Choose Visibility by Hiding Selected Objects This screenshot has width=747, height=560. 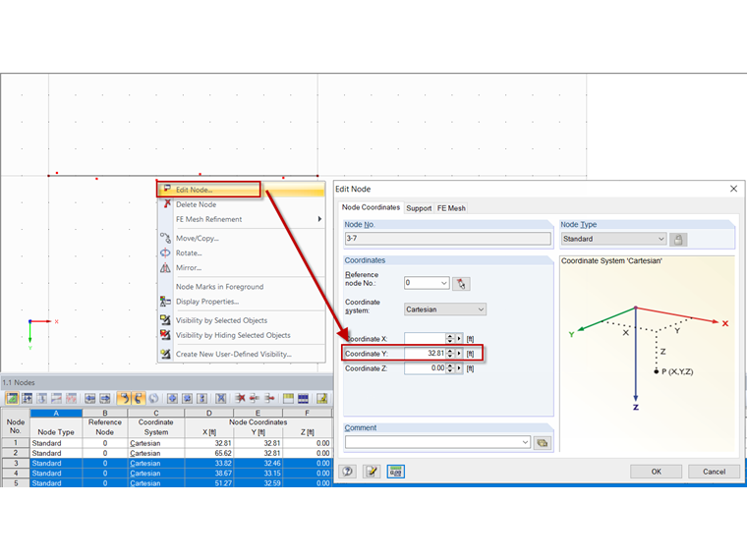(x=242, y=335)
